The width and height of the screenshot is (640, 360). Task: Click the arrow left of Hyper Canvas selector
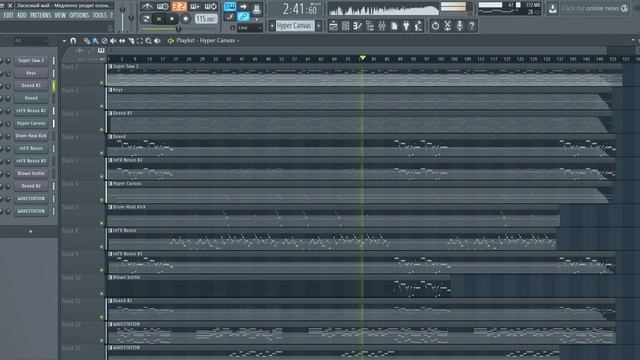[x=272, y=26]
